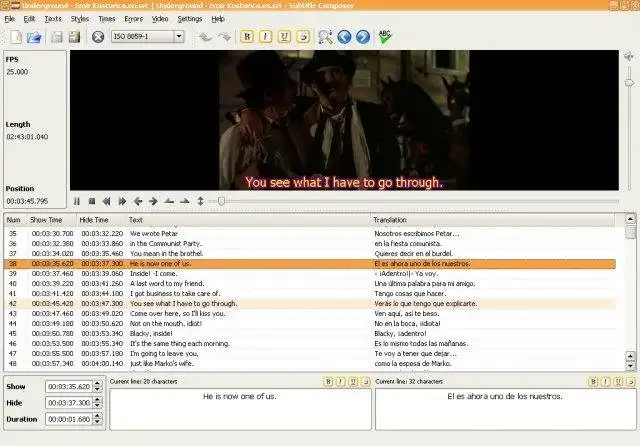Increase Show time with up stepper
The image size is (640, 446).
(x=98, y=383)
